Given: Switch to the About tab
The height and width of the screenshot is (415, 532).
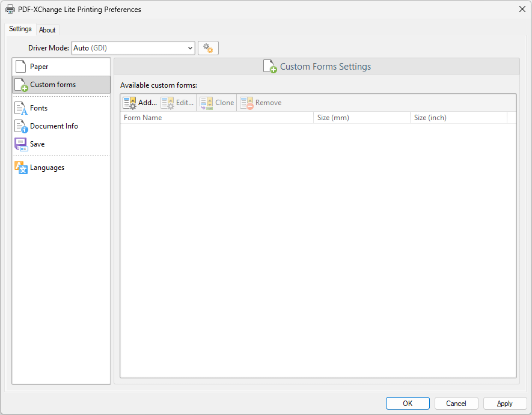Looking at the screenshot, I should click(47, 29).
